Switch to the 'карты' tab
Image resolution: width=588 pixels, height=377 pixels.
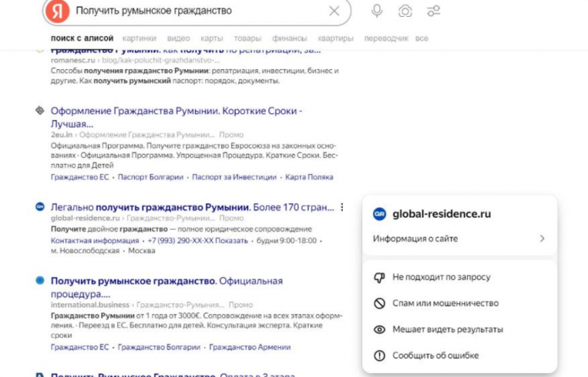(x=211, y=38)
